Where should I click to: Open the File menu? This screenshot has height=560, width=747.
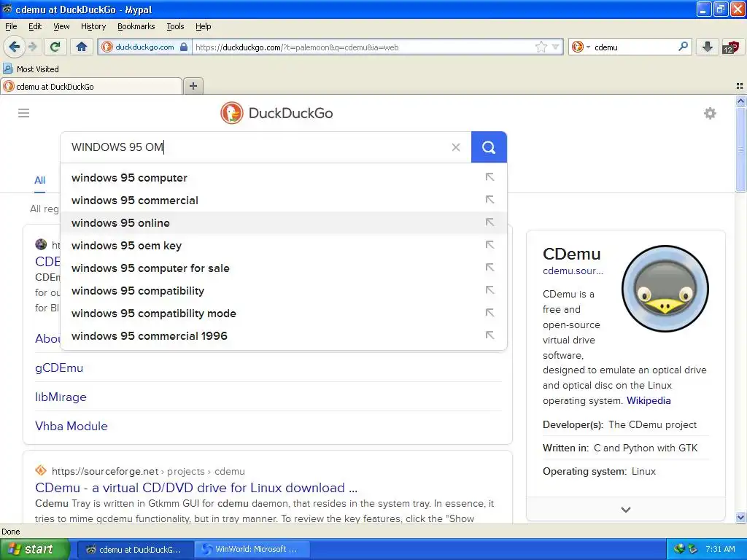coord(11,26)
